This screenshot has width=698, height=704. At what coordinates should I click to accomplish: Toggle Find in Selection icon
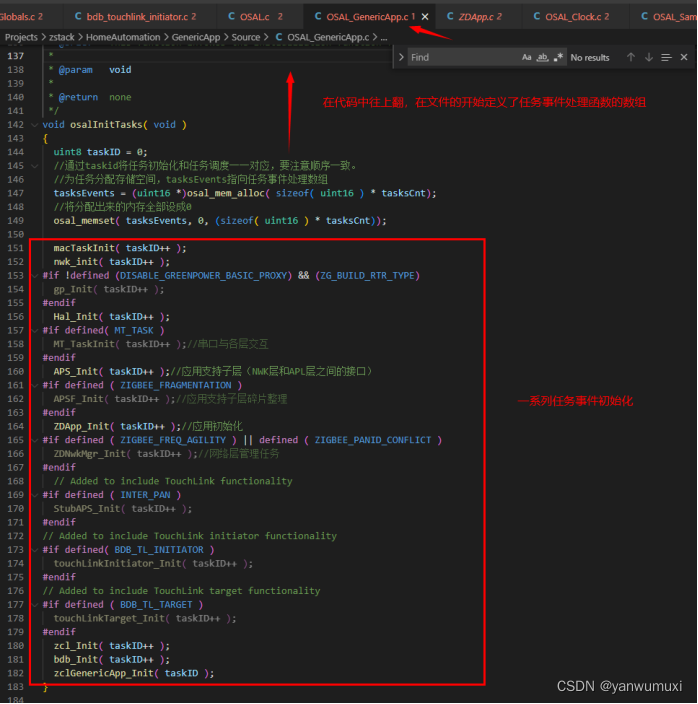coord(666,57)
